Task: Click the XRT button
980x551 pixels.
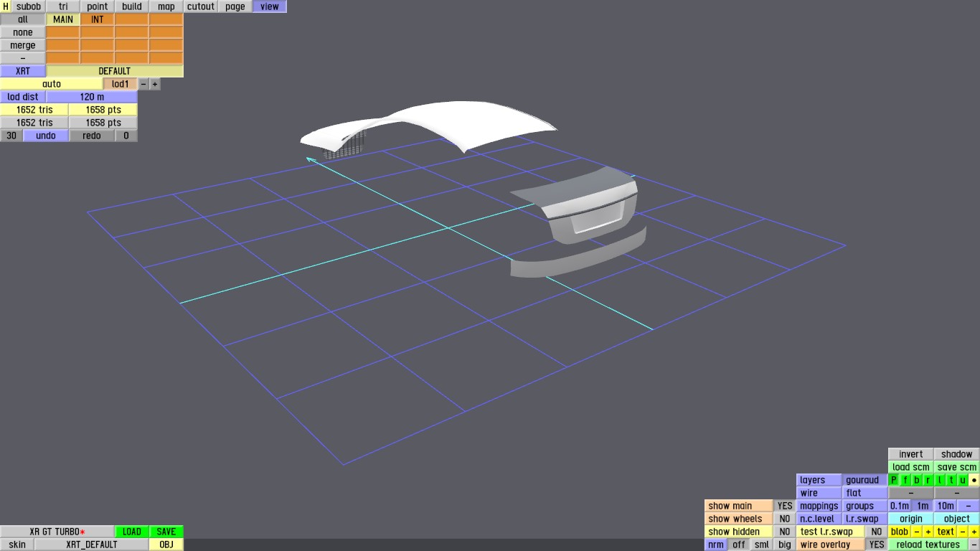Action: [x=23, y=71]
